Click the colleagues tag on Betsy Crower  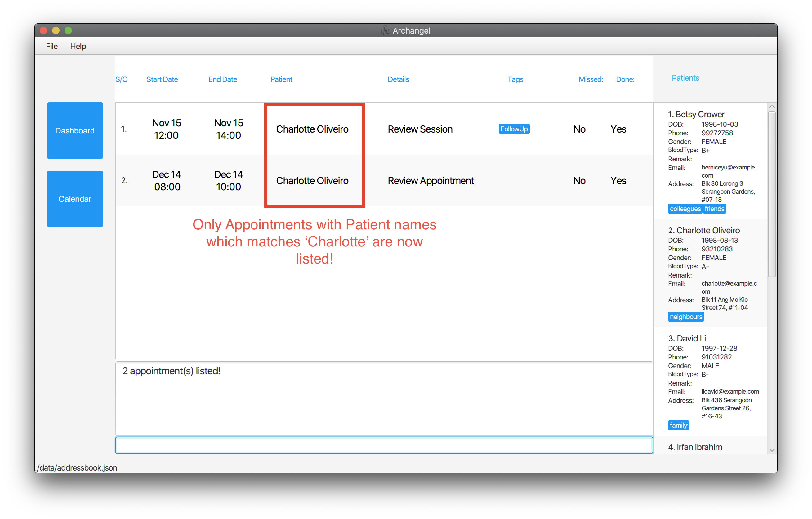[x=685, y=209]
